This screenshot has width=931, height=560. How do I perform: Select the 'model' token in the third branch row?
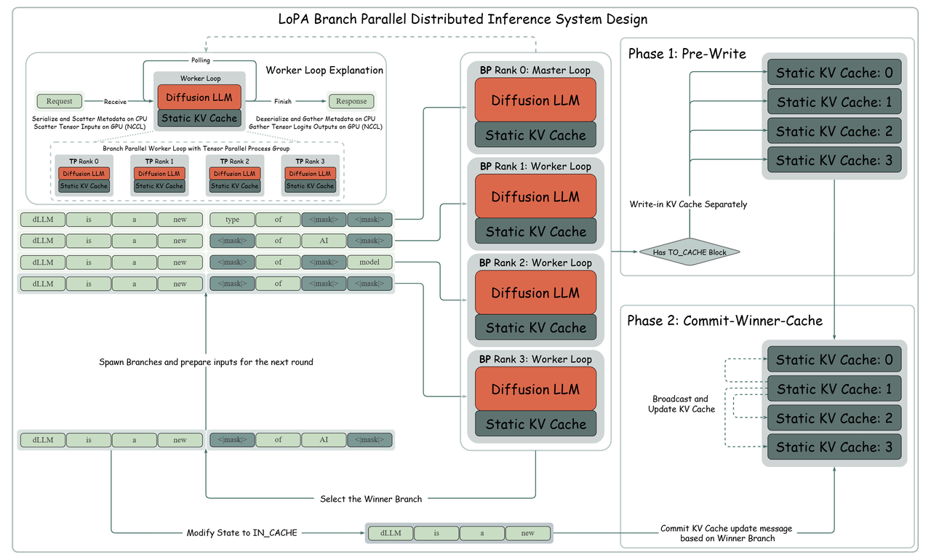(x=369, y=262)
